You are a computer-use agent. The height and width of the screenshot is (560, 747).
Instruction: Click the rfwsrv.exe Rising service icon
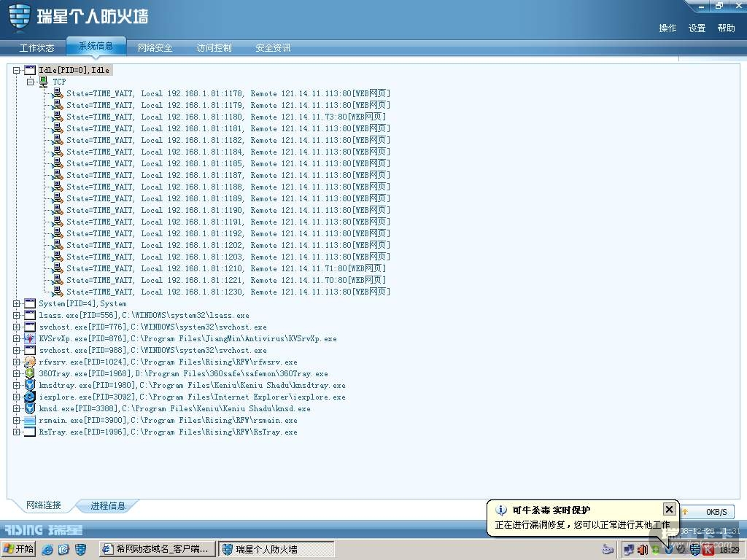coord(29,362)
